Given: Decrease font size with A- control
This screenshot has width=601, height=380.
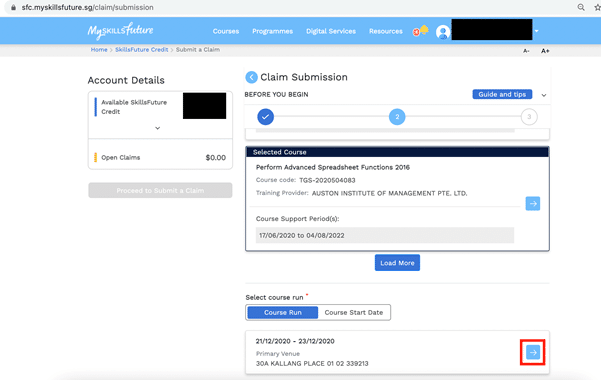Looking at the screenshot, I should pyautogui.click(x=526, y=51).
